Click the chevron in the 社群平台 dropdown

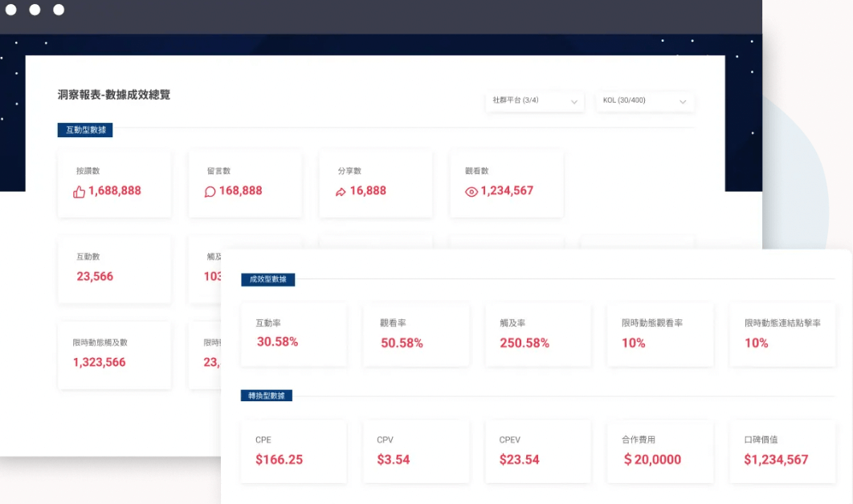coord(574,102)
